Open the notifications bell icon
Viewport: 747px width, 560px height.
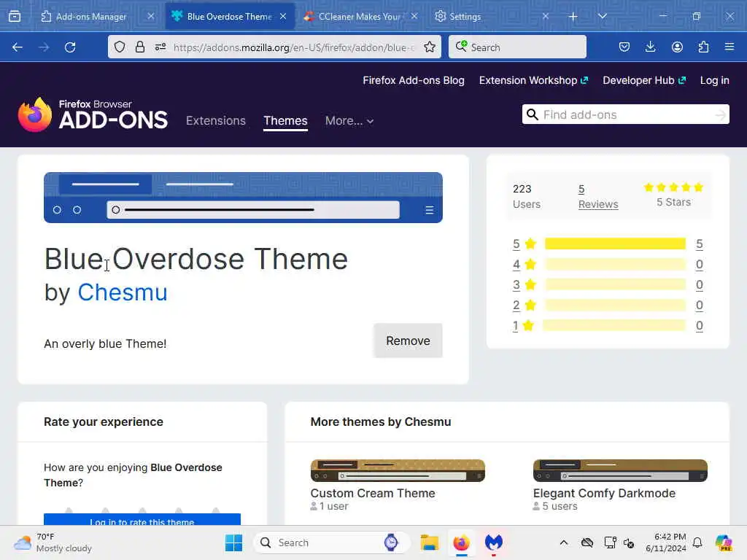point(697,542)
